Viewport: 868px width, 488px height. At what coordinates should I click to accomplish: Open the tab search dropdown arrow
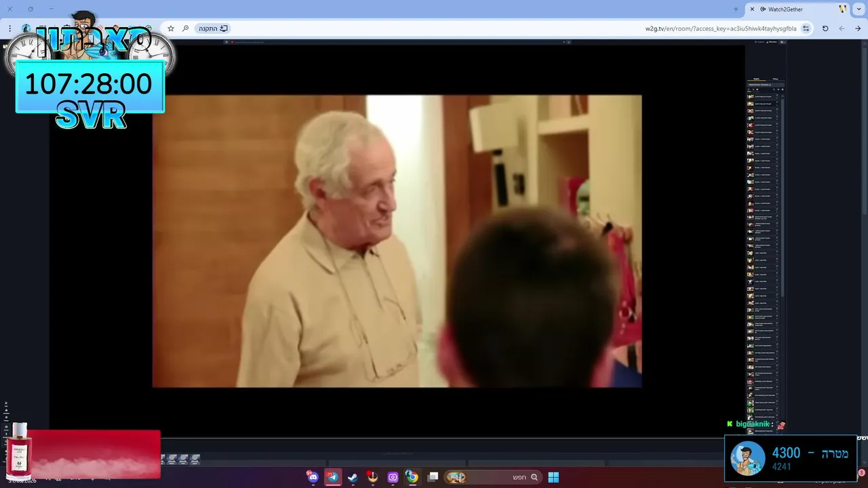(859, 9)
